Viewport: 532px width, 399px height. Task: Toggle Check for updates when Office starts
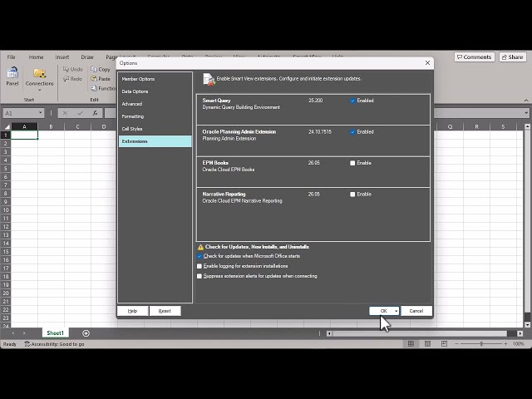[199, 256]
